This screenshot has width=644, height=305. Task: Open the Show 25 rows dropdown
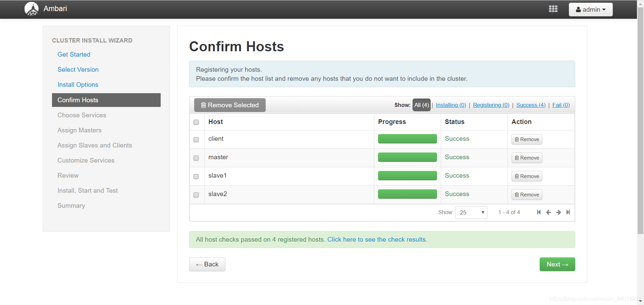click(471, 212)
